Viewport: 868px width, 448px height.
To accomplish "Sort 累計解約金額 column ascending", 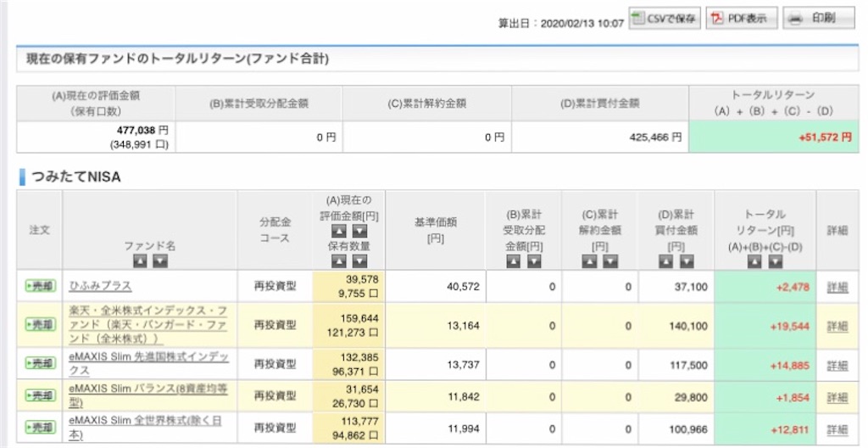I will [590, 261].
